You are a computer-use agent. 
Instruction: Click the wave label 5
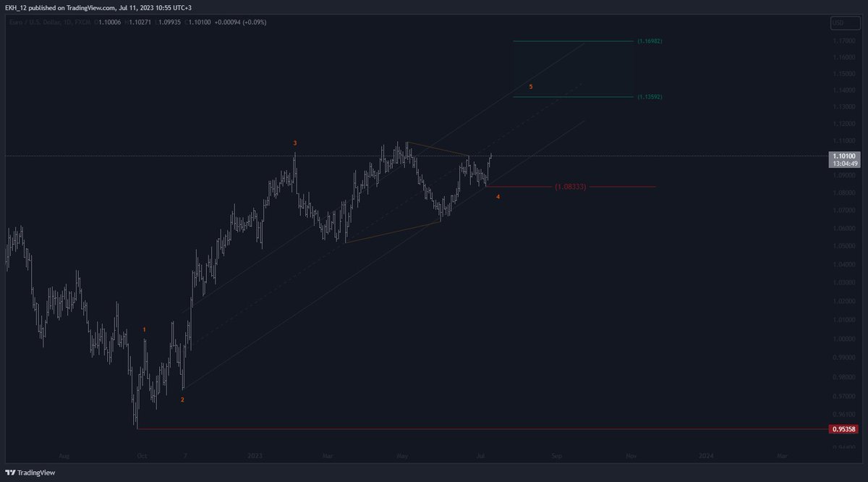531,87
